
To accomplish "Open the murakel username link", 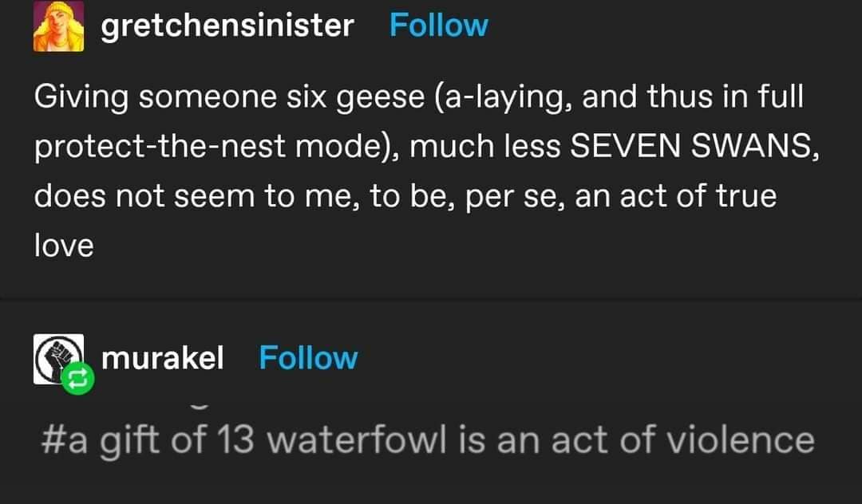I will (x=163, y=358).
